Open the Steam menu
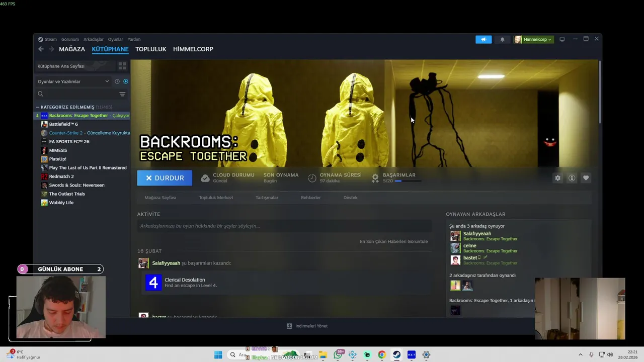This screenshot has height=362, width=644. pos(48,39)
